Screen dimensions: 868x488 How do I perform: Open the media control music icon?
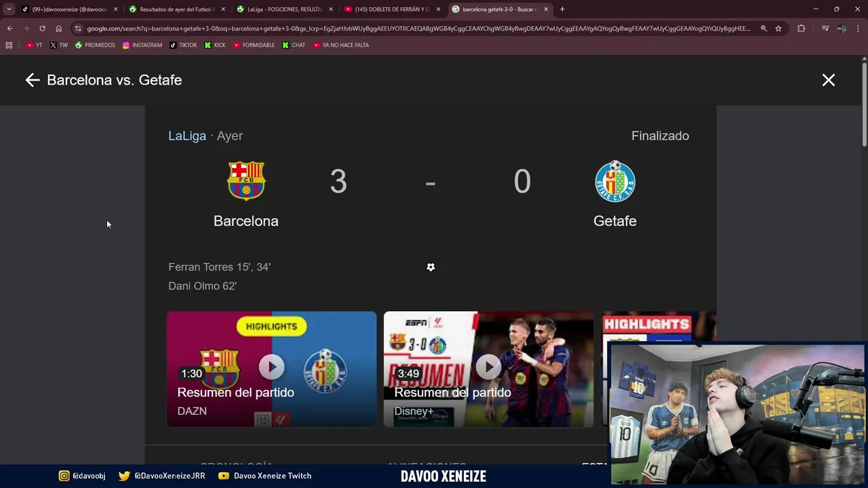[x=825, y=28]
